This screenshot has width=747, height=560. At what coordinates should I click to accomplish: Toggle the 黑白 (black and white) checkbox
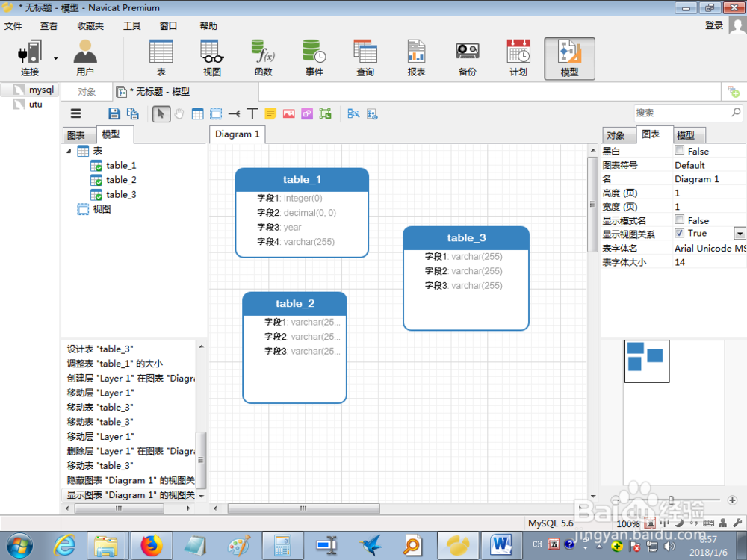(679, 151)
